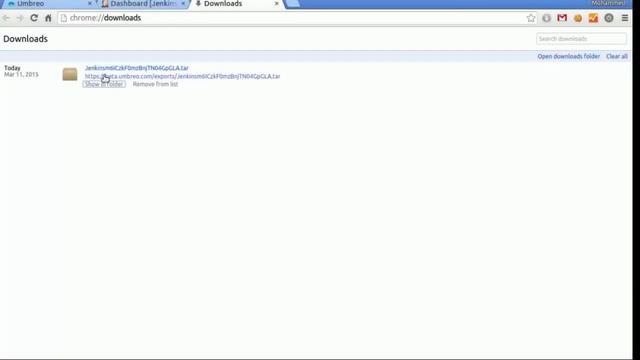Screen dimensions: 640x360
Task: Click the Downloads page heading
Action: [25, 39]
